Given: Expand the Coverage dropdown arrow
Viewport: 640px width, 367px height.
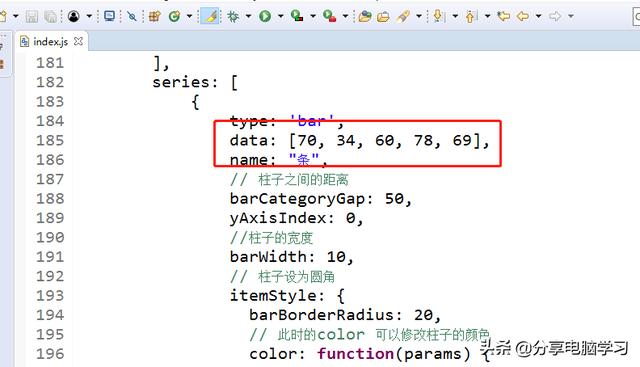Looking at the screenshot, I should point(313,16).
